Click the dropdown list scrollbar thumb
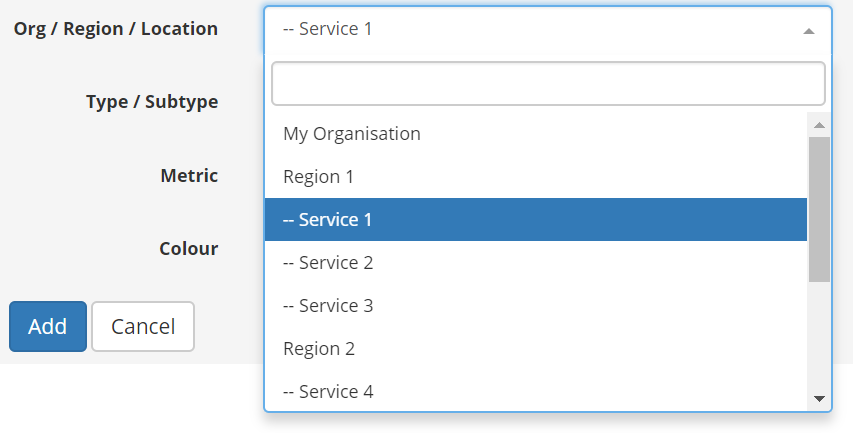Image resolution: width=853 pixels, height=433 pixels. coord(819,208)
